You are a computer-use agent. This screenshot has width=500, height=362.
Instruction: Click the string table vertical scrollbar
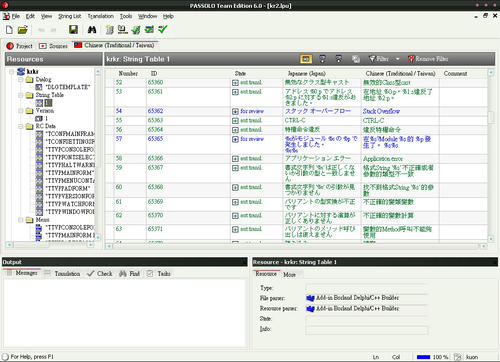[x=491, y=155]
